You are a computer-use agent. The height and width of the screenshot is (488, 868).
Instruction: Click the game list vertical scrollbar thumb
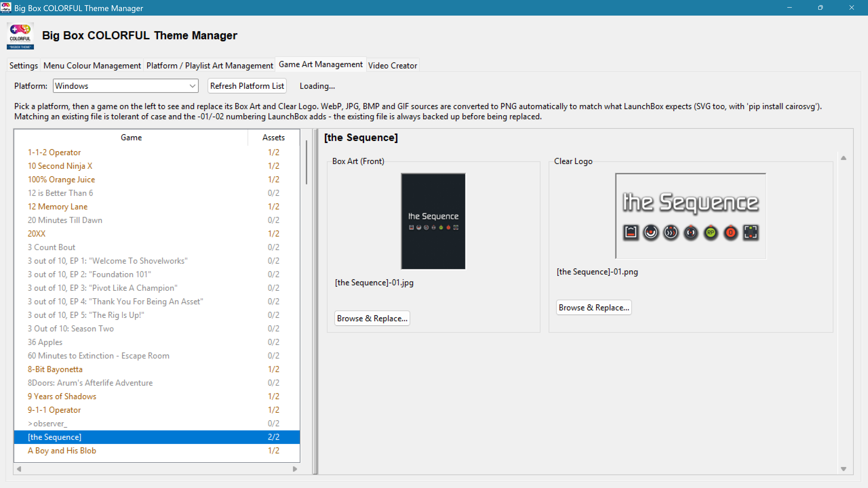coord(306,162)
